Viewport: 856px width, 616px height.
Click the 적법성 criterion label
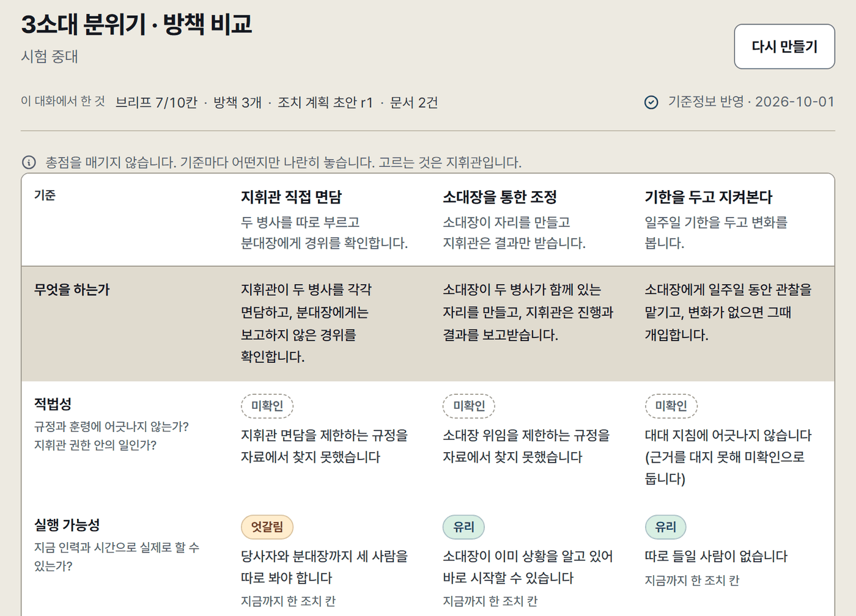[x=53, y=404]
